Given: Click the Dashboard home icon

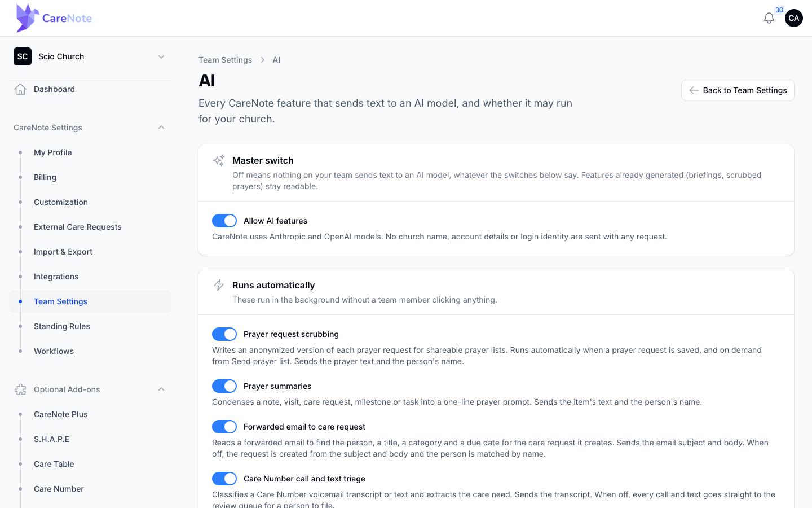Looking at the screenshot, I should coord(20,89).
